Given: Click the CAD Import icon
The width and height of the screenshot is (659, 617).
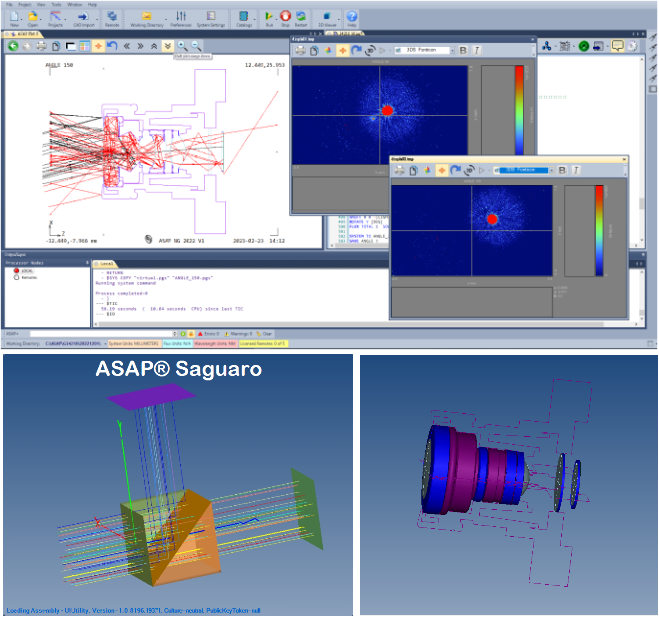Looking at the screenshot, I should [x=83, y=16].
